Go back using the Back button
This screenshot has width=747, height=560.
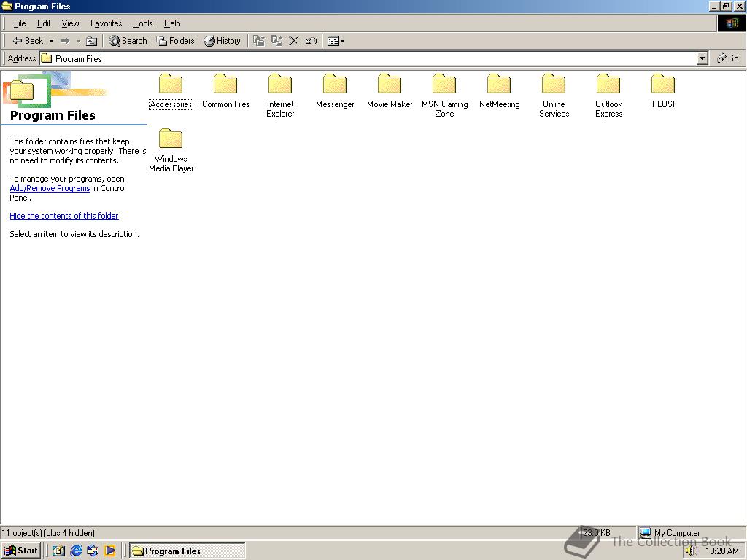[28, 41]
